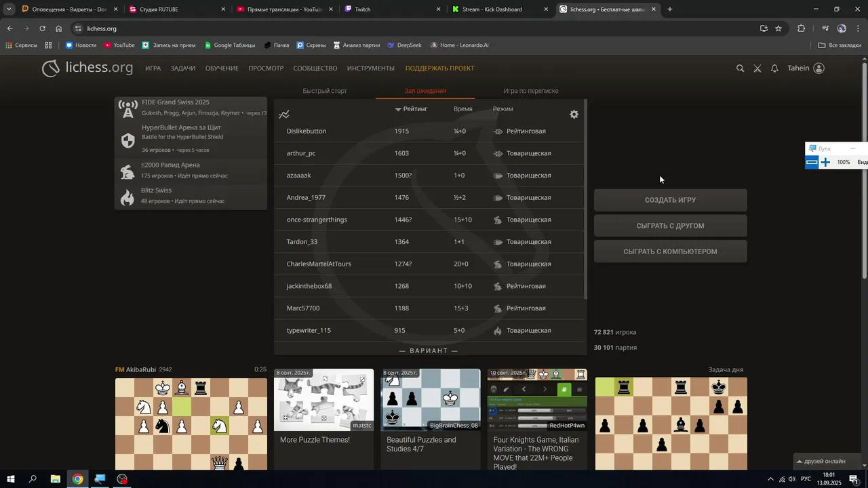Open the ИНСТРУМЕНТЫ menu
This screenshot has width=868, height=488.
(x=370, y=68)
